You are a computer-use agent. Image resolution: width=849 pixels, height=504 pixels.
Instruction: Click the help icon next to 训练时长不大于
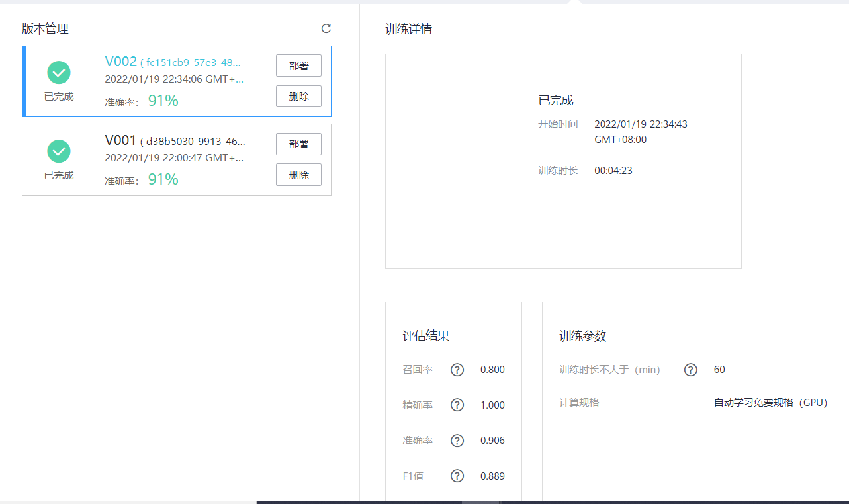pyautogui.click(x=690, y=370)
